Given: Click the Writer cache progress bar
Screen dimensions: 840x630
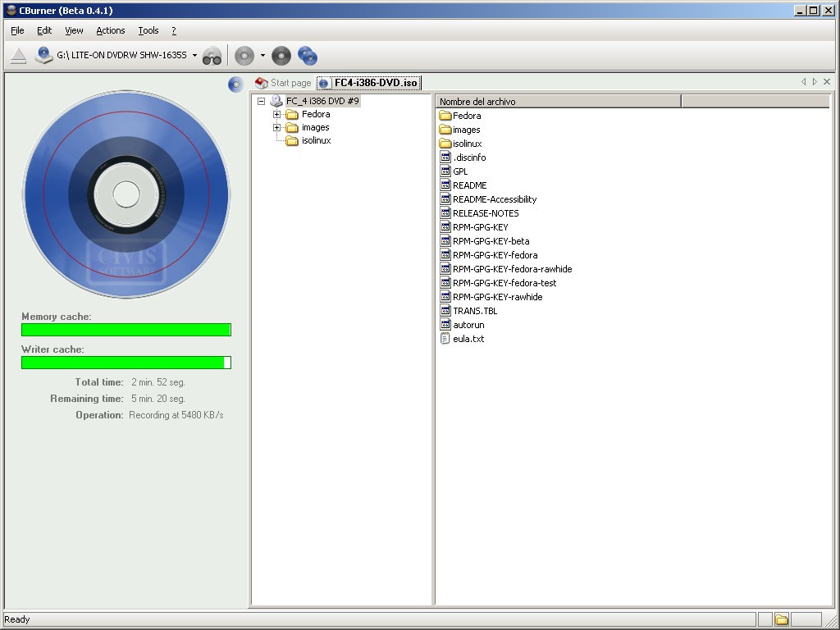Looking at the screenshot, I should (126, 363).
